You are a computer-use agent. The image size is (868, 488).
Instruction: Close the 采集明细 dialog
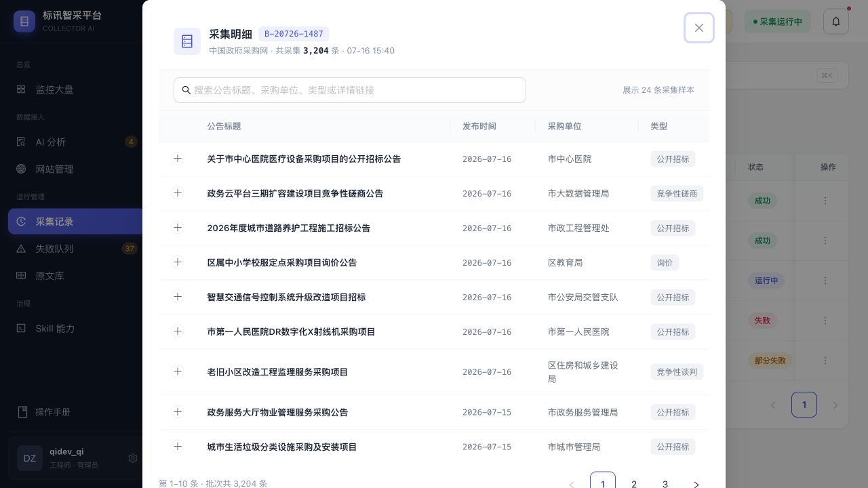click(699, 28)
